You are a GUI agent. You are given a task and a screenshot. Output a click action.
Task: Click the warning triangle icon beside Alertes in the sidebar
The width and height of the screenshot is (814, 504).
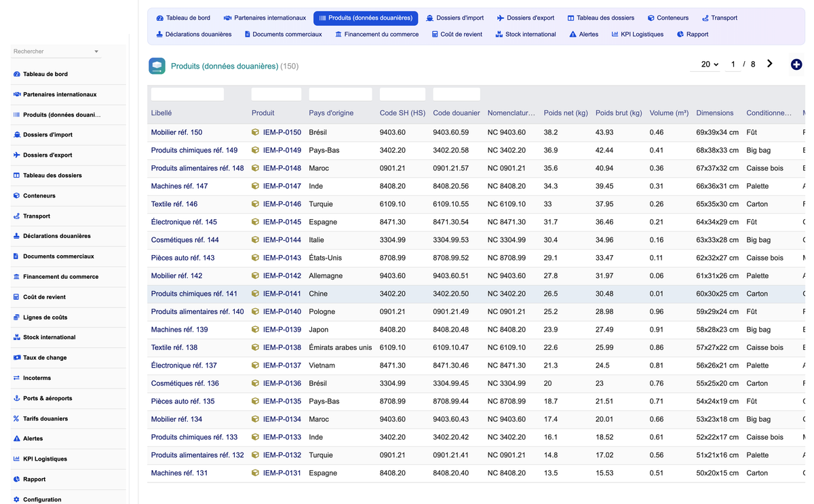[x=17, y=439]
